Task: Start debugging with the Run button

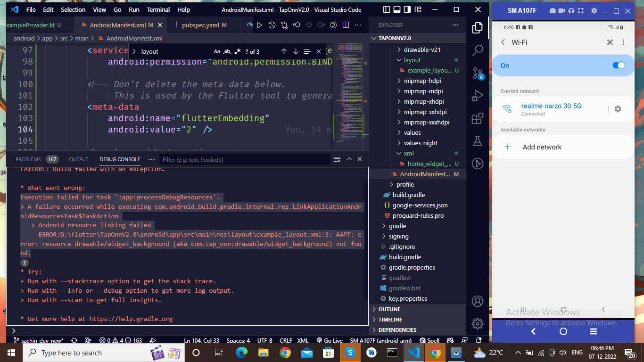Action: (x=260, y=25)
